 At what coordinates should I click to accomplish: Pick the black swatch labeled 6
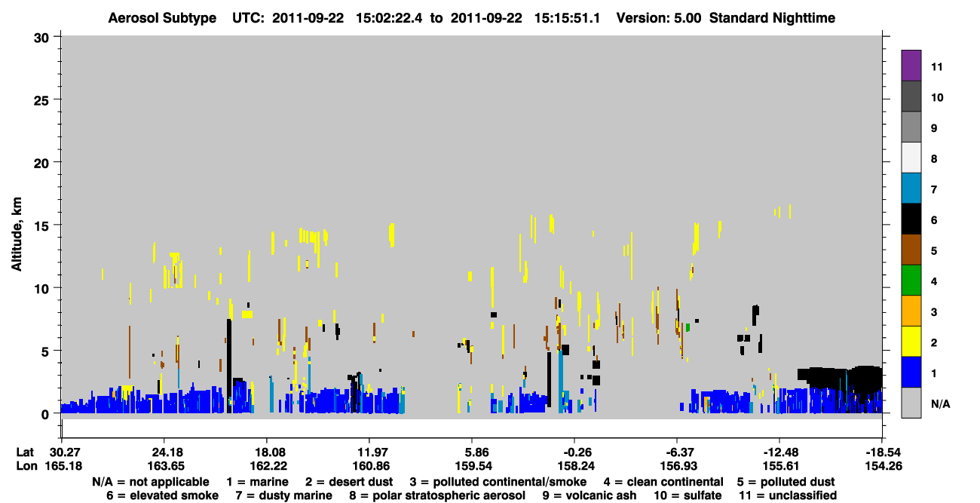(911, 219)
